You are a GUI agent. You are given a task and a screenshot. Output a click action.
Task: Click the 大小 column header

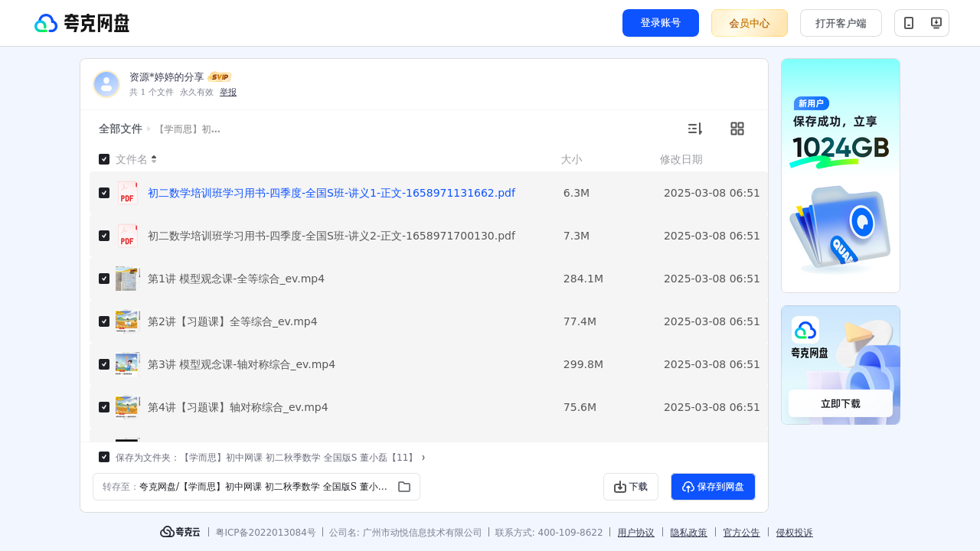pyautogui.click(x=571, y=159)
